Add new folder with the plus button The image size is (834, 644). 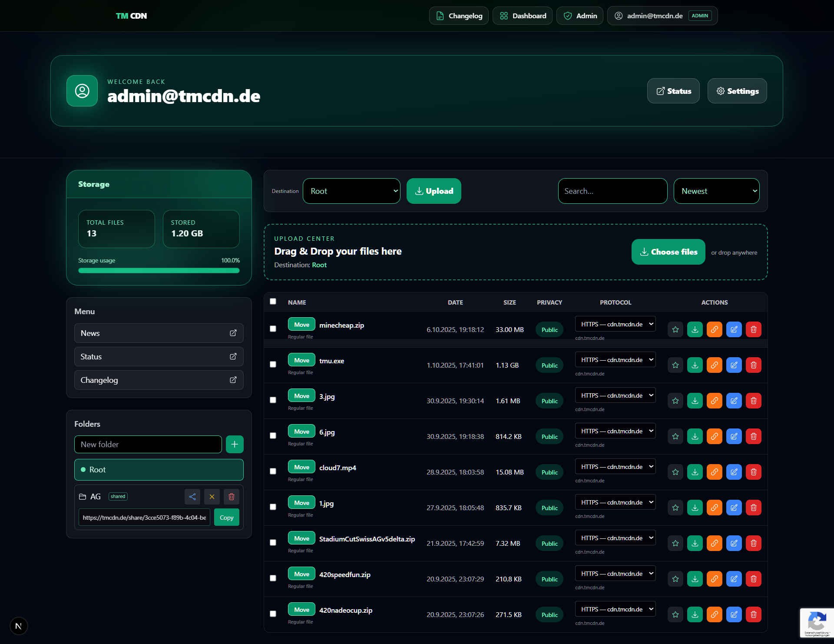coord(235,444)
